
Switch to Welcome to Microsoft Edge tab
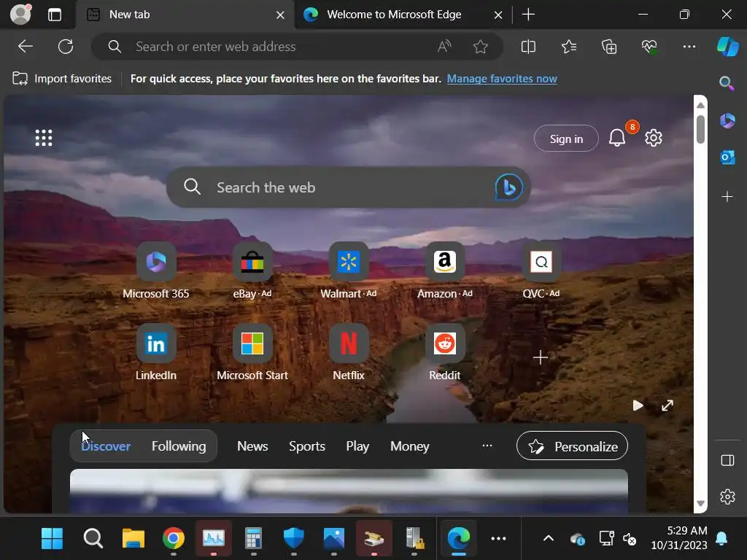click(403, 15)
